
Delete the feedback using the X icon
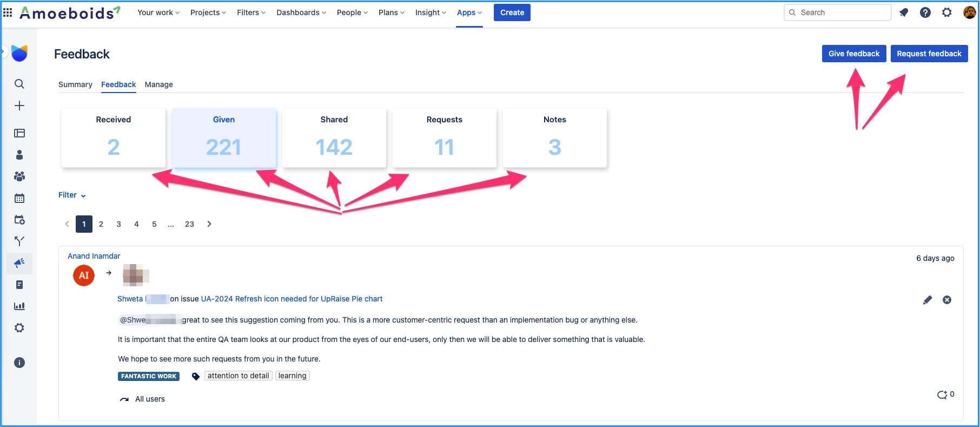tap(947, 300)
